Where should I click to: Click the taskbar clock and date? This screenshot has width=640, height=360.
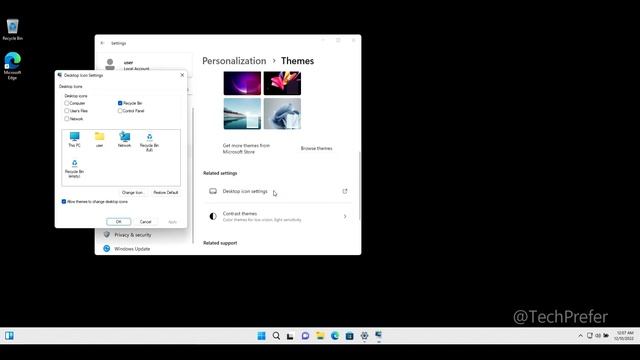[624, 336]
